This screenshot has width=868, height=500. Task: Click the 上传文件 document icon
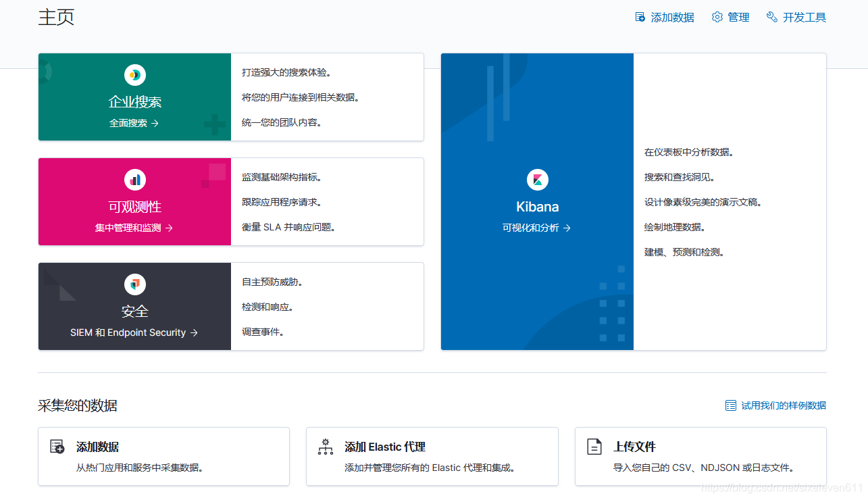pos(594,447)
